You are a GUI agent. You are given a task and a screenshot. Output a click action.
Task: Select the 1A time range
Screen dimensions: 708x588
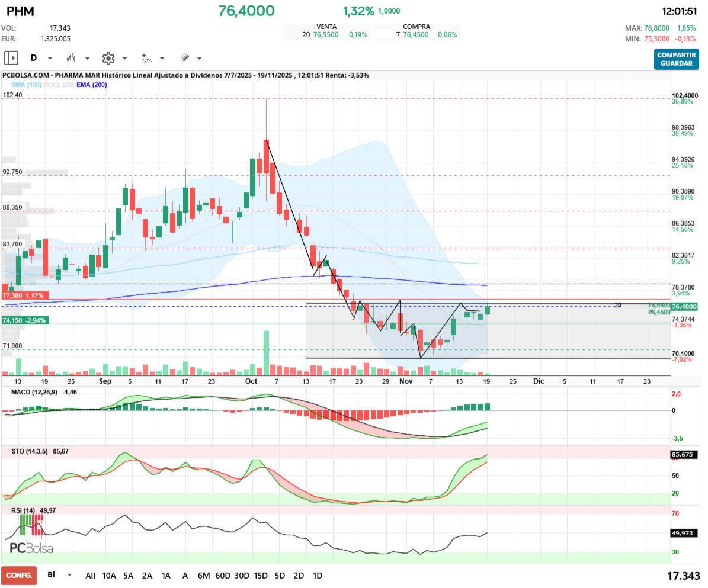point(166,576)
